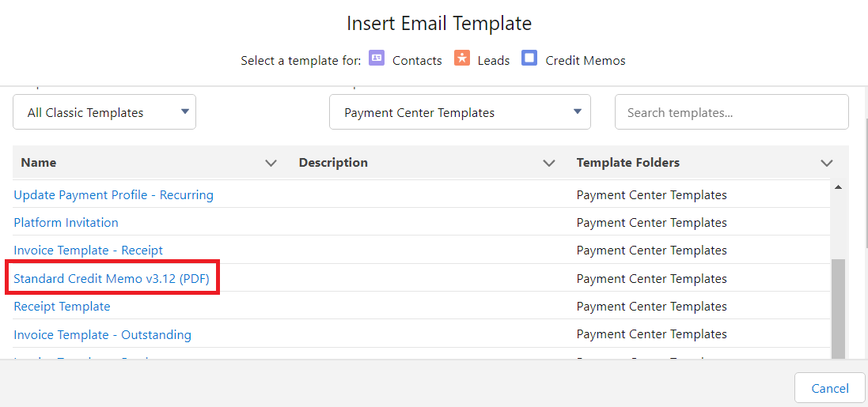
Task: Click the purple Contacts icon
Action: click(377, 58)
